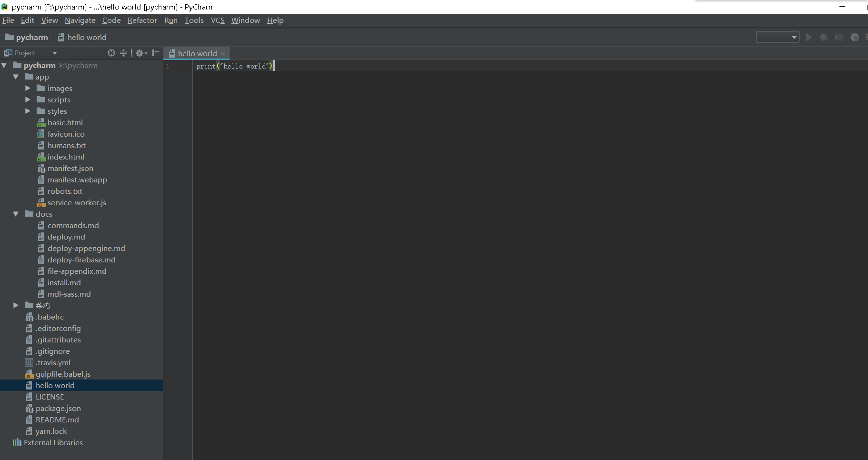Select gulpfile.babel.js in project tree
The height and width of the screenshot is (460, 868).
[63, 374]
